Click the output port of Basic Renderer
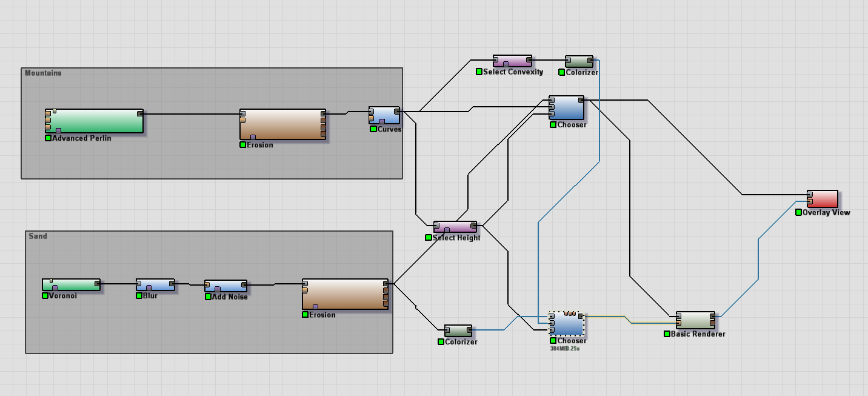Screen dimensions: 868x396 click(712, 317)
